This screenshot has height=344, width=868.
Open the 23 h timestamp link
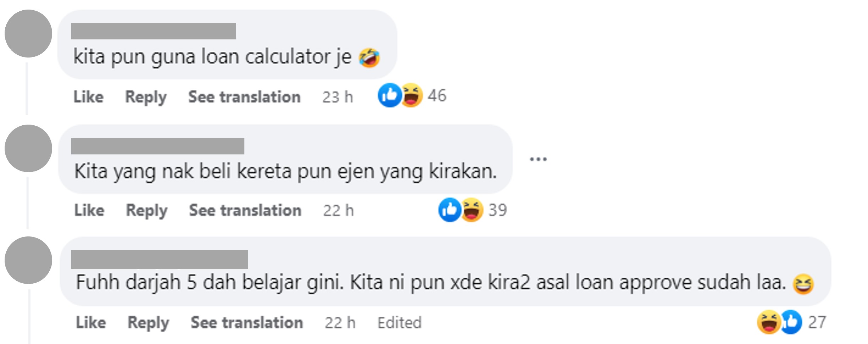(338, 97)
